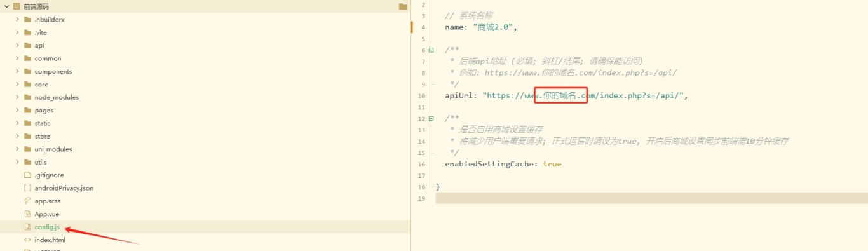The image size is (868, 251).
Task: Expand the utils folder chevron
Action: (x=17, y=162)
